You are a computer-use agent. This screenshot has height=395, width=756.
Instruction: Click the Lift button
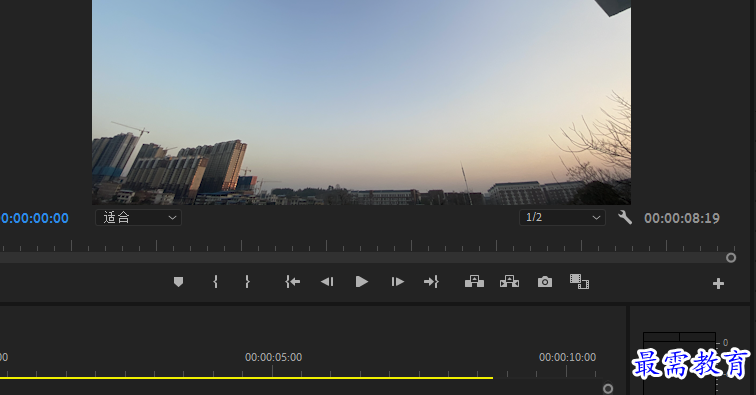pyautogui.click(x=474, y=282)
